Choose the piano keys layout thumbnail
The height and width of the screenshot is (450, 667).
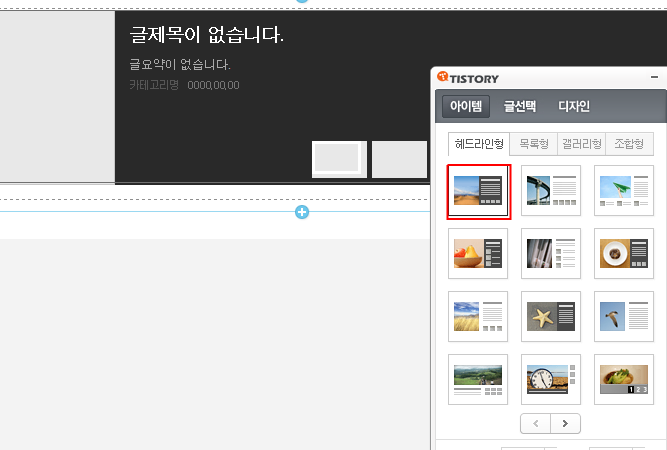551,253
